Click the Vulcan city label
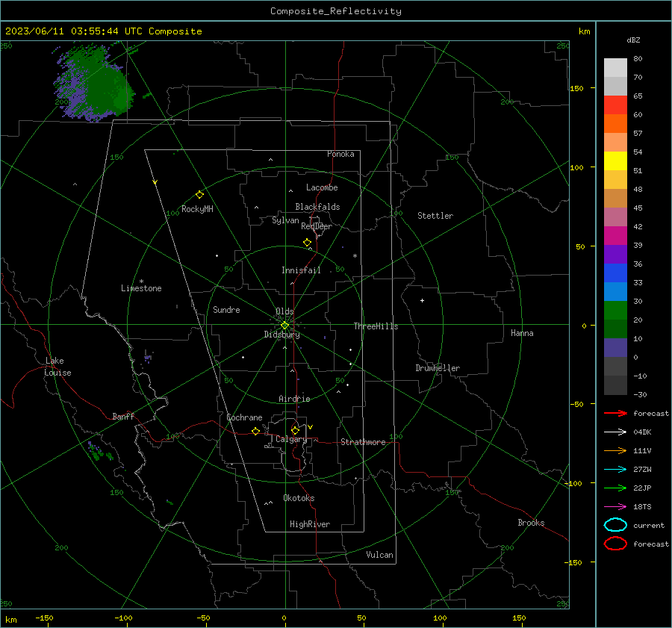 click(380, 555)
